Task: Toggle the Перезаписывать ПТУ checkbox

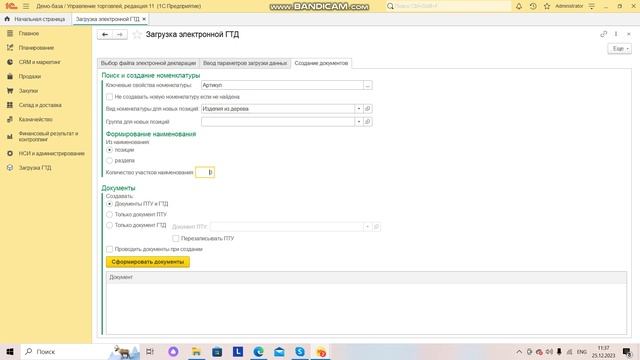Action: (x=176, y=238)
